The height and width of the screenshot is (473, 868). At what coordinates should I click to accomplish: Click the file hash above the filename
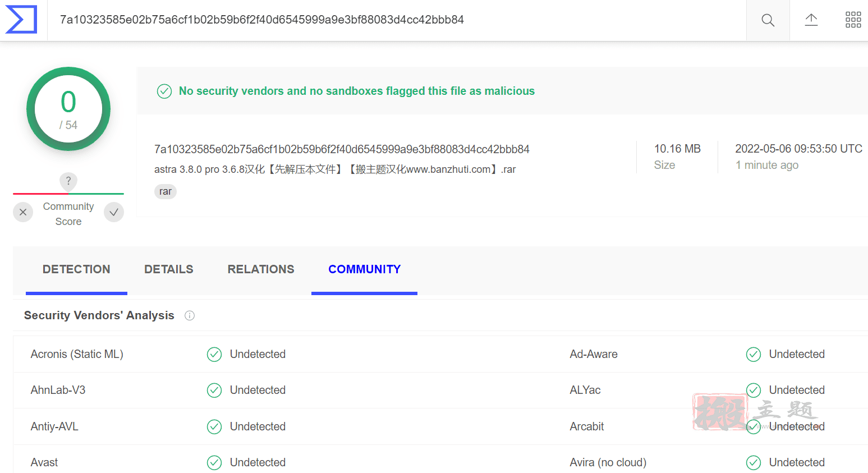point(342,149)
